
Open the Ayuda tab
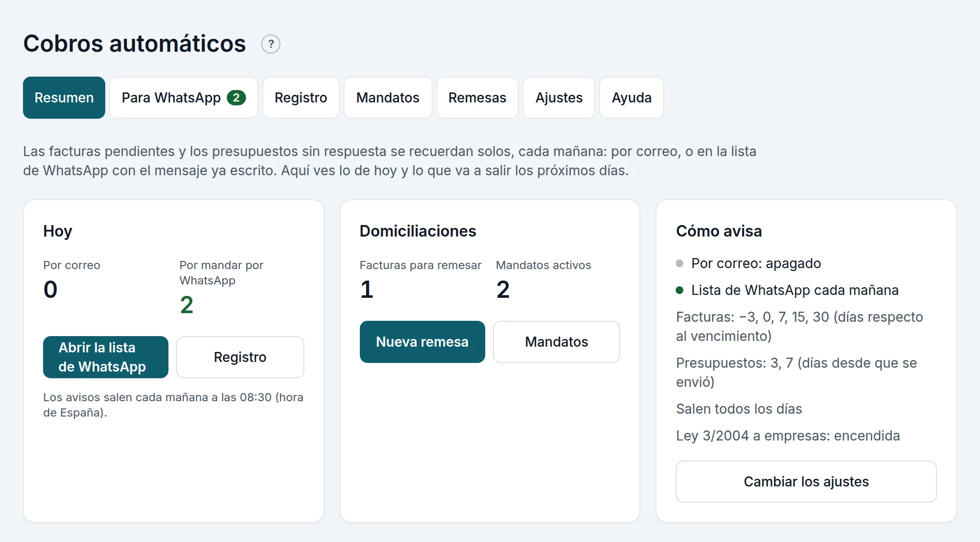[632, 98]
